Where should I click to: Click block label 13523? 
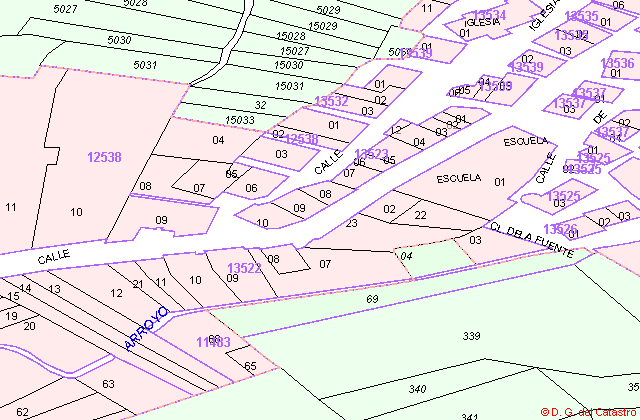(x=371, y=154)
